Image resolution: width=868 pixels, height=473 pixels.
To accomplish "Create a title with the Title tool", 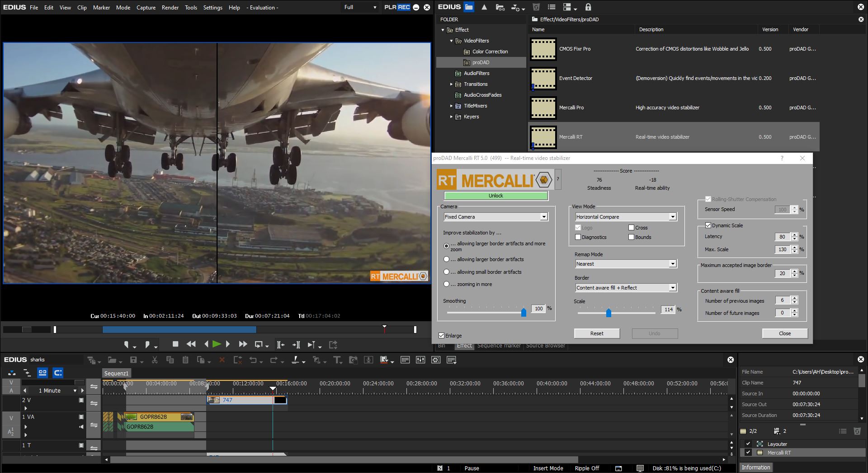I will tap(337, 360).
